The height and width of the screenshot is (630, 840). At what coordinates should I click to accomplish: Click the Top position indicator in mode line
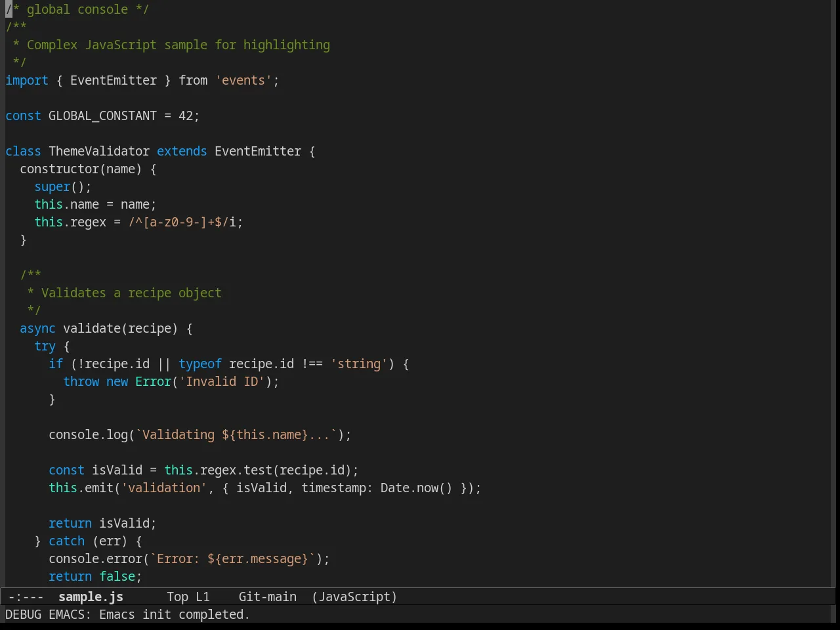click(x=177, y=597)
